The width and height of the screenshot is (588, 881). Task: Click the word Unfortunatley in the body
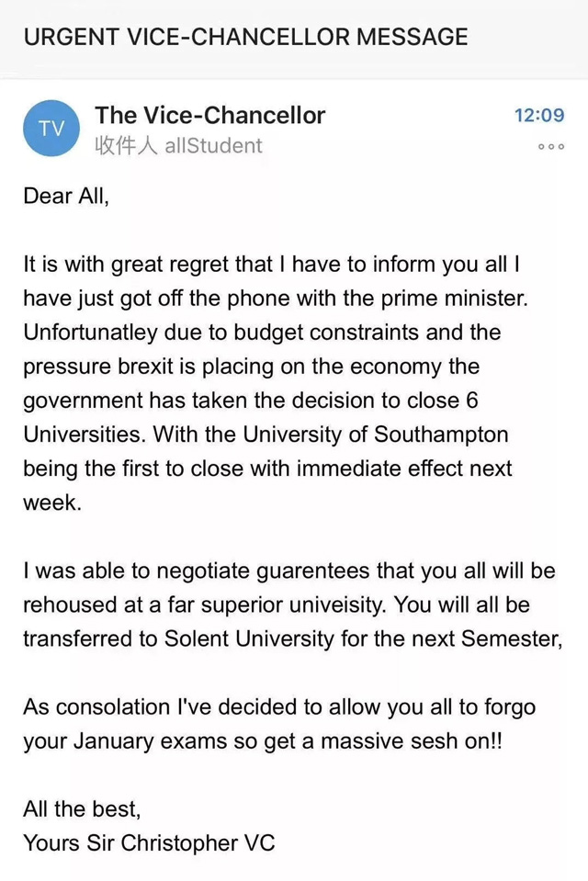click(x=91, y=333)
